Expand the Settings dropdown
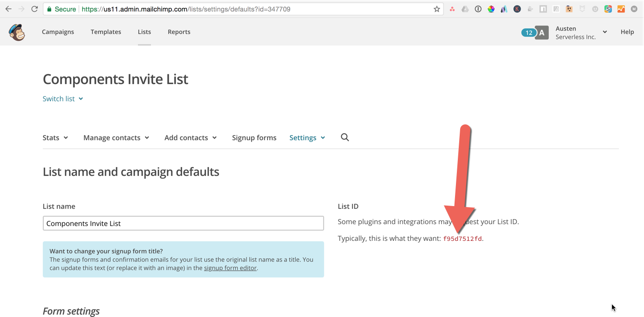644x317 pixels. [x=307, y=137]
